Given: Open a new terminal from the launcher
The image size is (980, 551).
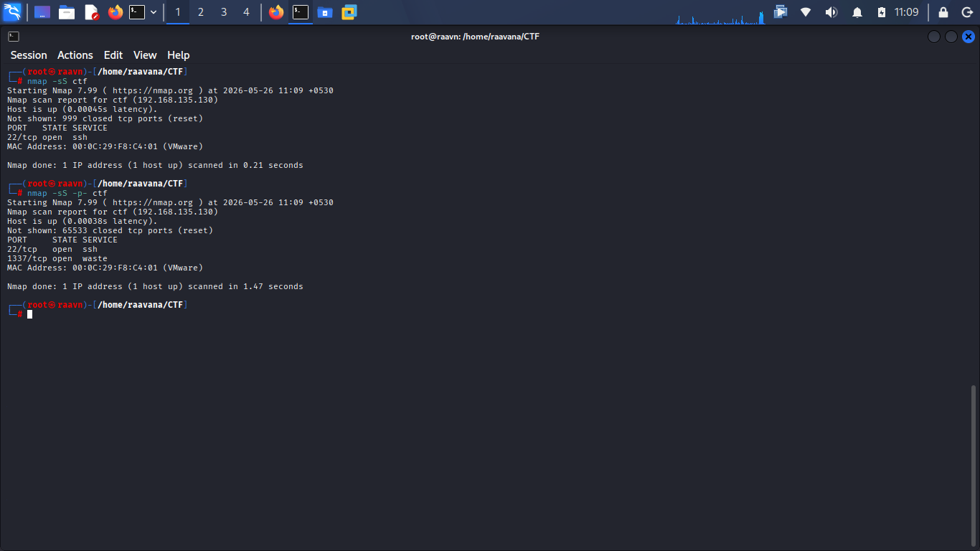Looking at the screenshot, I should (137, 12).
